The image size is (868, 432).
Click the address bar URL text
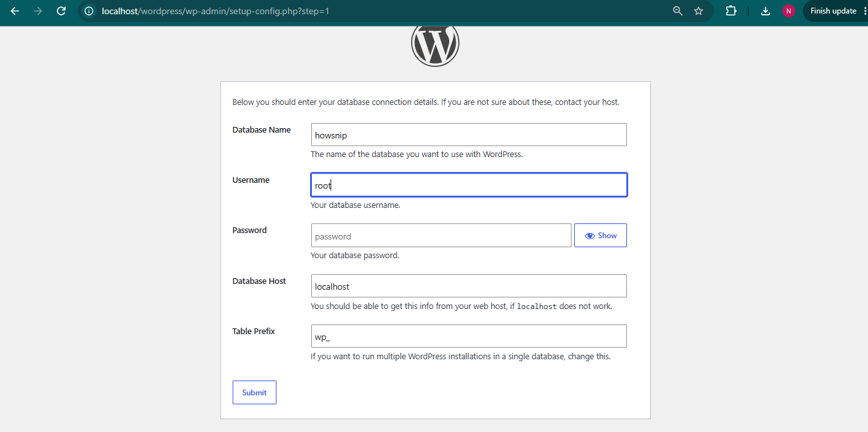coord(215,11)
